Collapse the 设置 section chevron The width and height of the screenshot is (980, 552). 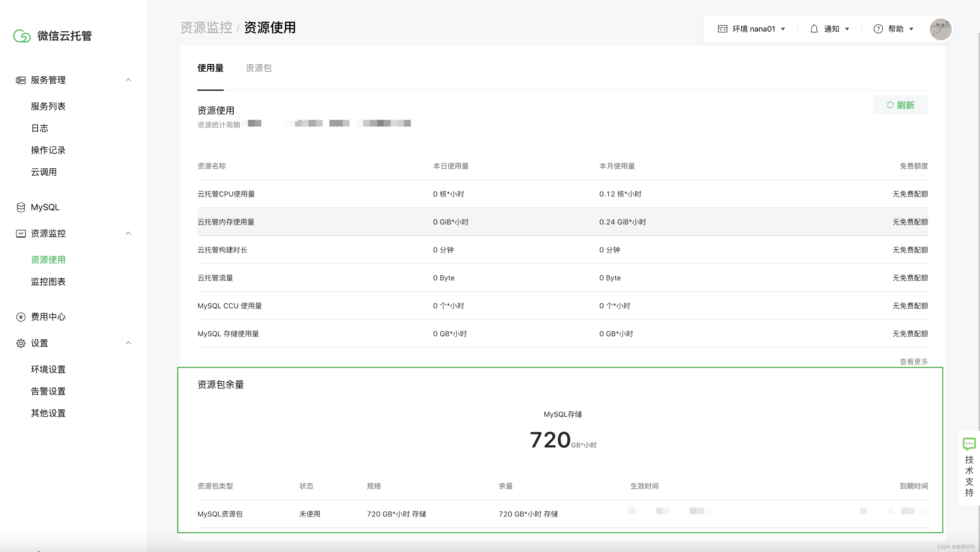click(x=128, y=343)
